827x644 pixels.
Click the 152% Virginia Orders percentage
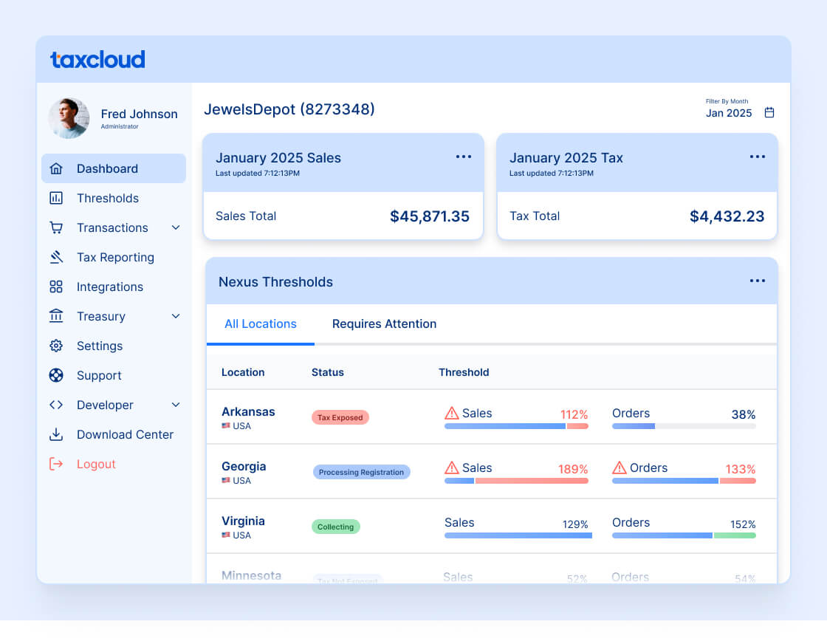tap(743, 524)
